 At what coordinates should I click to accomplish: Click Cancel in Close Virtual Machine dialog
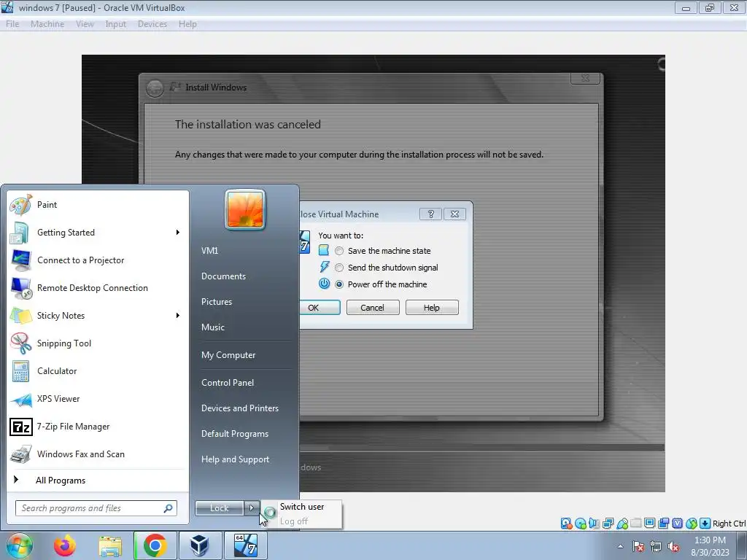tap(373, 308)
